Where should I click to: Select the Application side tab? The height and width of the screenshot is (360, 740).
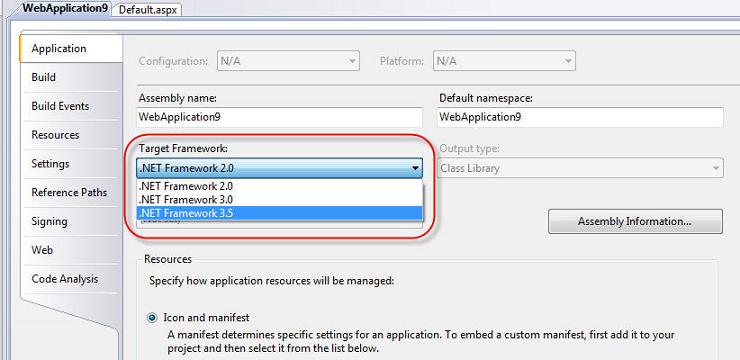click(71, 49)
